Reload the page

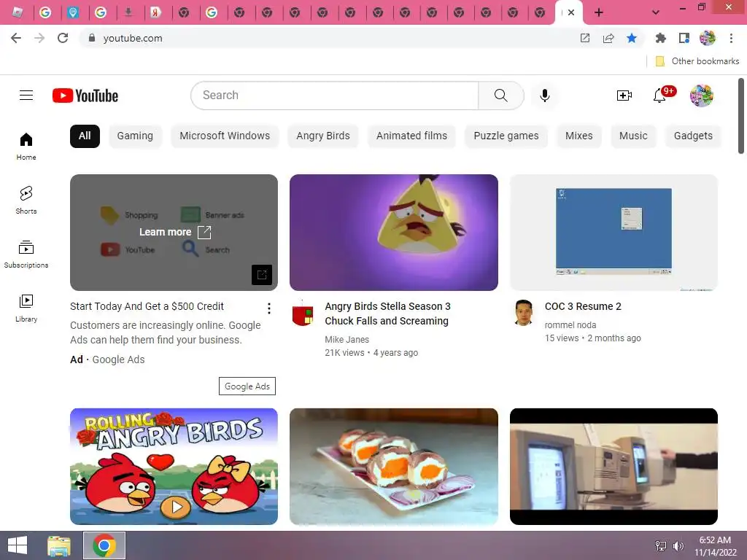pyautogui.click(x=63, y=38)
